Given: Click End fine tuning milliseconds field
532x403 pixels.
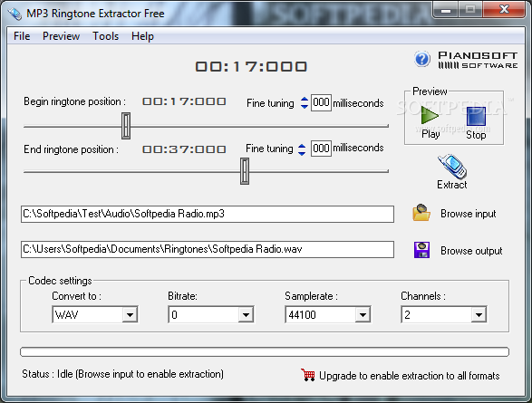Looking at the screenshot, I should (321, 149).
